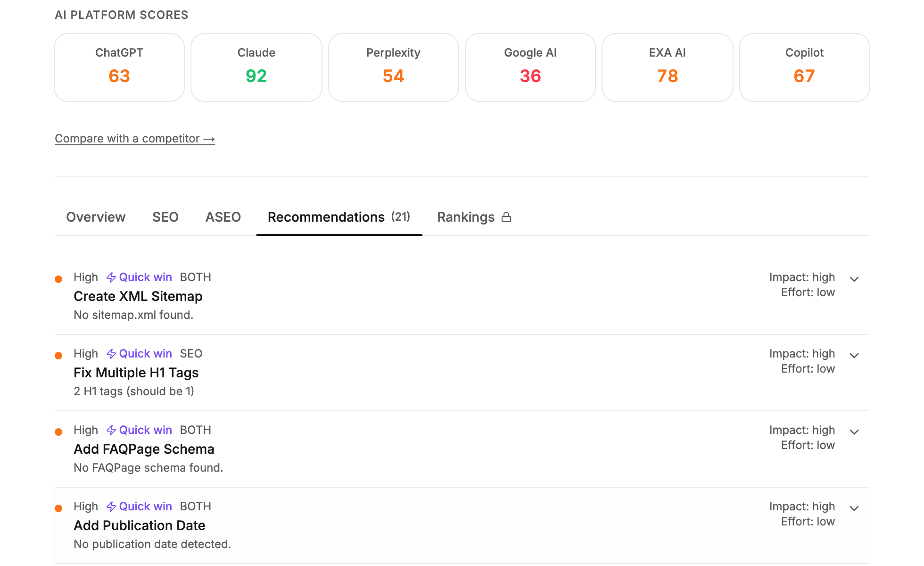Viewport: 924px width, 566px height.
Task: Select the Recommendations tab
Action: [339, 217]
